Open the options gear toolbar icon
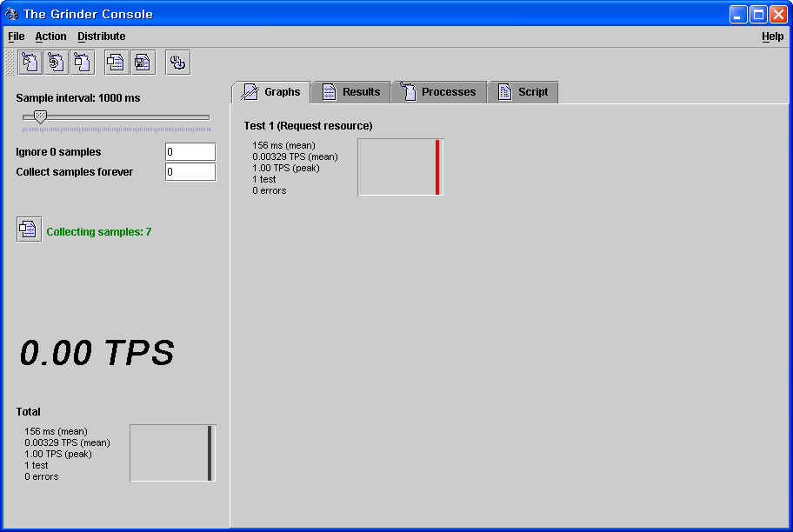 178,63
